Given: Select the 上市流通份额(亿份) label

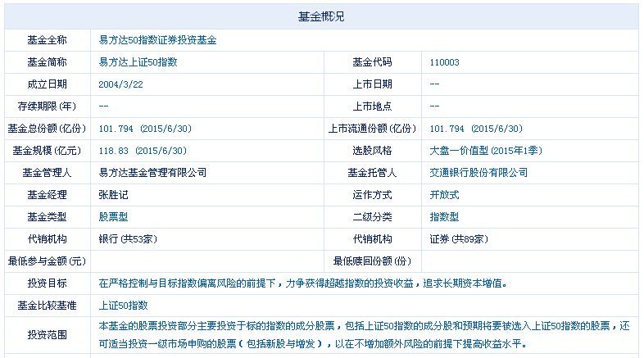Looking at the screenshot, I should [372, 129].
